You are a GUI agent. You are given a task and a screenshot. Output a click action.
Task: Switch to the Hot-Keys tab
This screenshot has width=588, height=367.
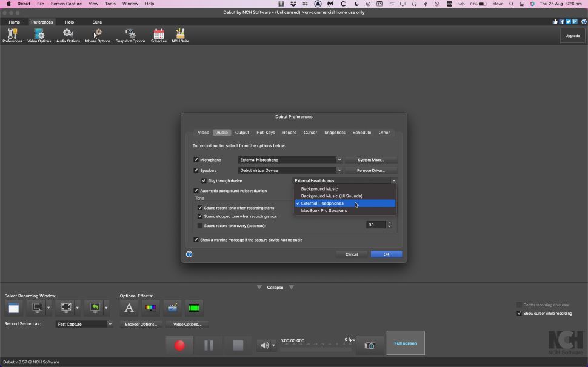(266, 132)
